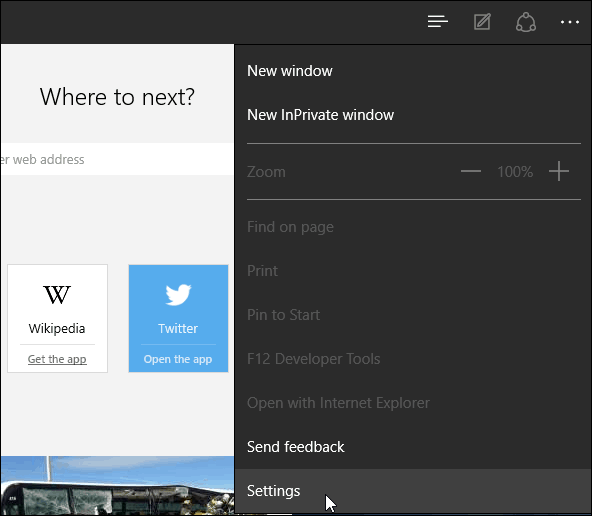Open the Share icon in toolbar

coord(526,22)
